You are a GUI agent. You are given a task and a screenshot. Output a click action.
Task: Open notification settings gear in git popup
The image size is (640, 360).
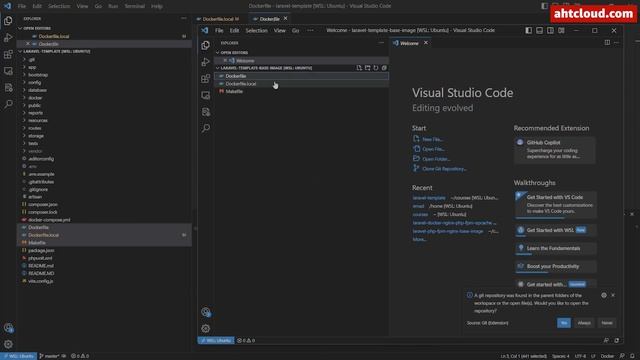click(604, 295)
